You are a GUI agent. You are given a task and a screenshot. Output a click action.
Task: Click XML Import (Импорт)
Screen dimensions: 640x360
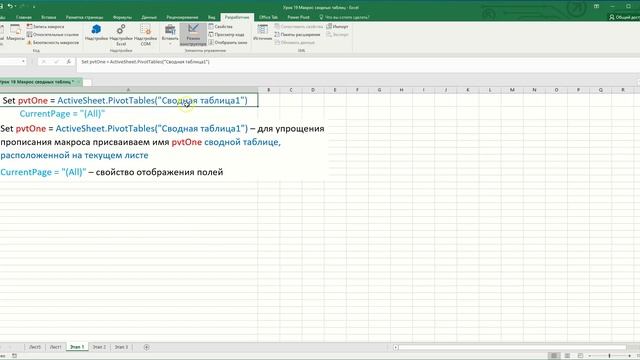(x=337, y=27)
